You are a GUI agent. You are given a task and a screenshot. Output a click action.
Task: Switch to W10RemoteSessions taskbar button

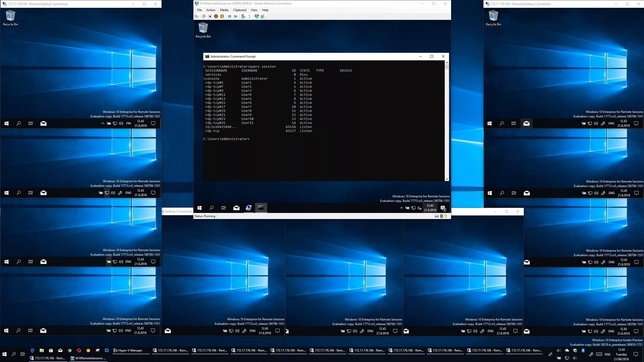pyautogui.click(x=88, y=358)
